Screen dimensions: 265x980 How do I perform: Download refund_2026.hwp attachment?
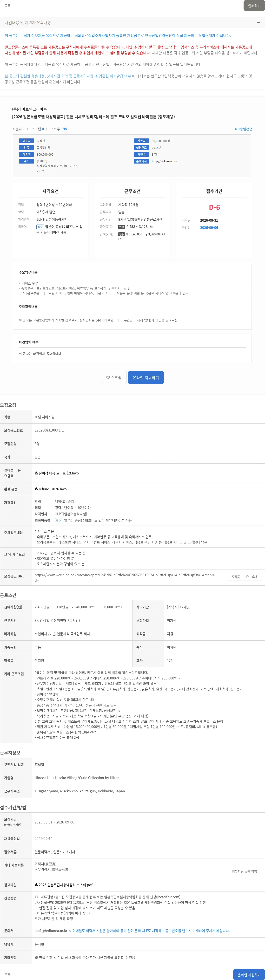51,489
